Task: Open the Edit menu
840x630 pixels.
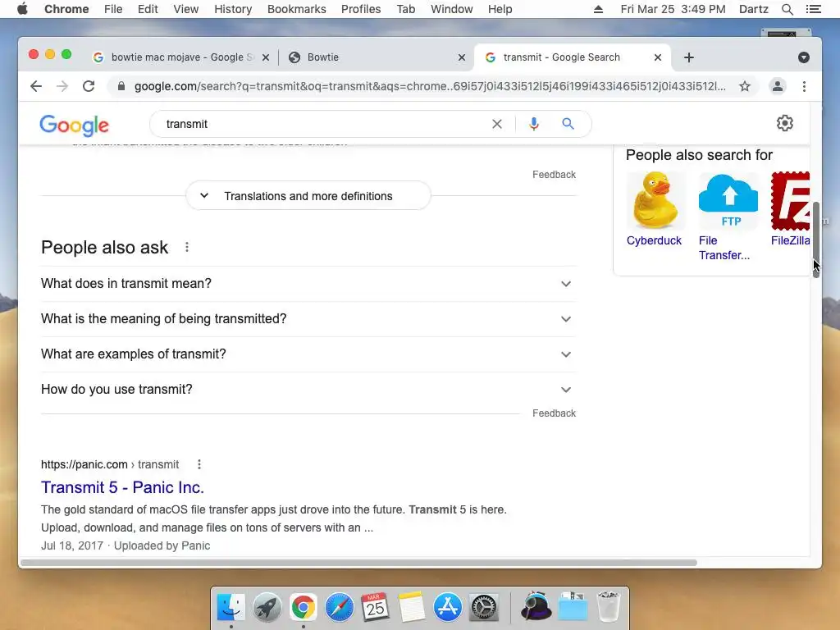Action: (148, 9)
